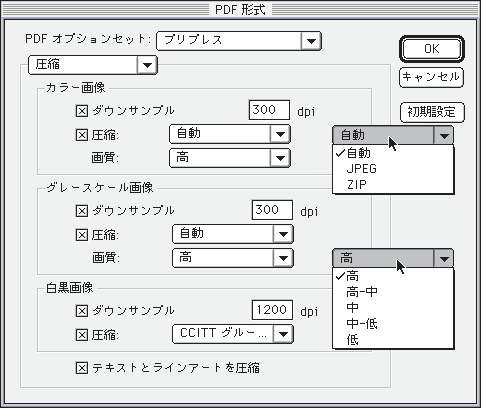Open the グレースケール 画質 dropdown

tap(233, 258)
